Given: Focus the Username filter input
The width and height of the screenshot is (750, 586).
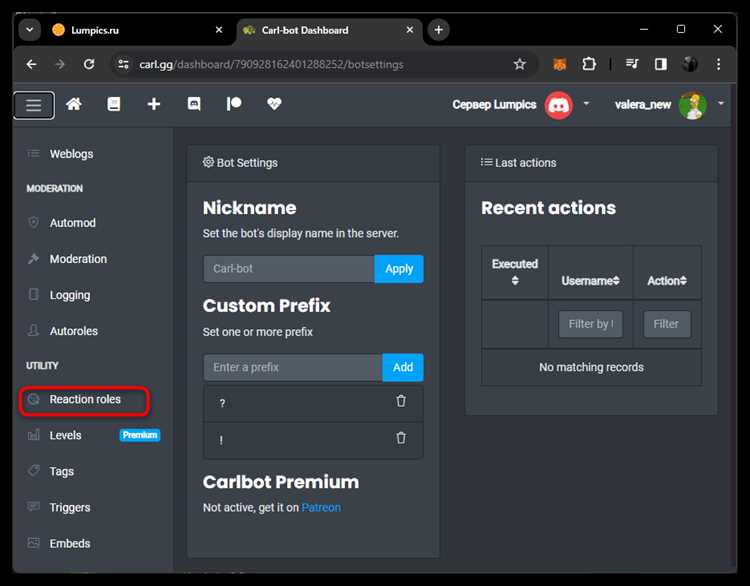Looking at the screenshot, I should click(x=591, y=324).
